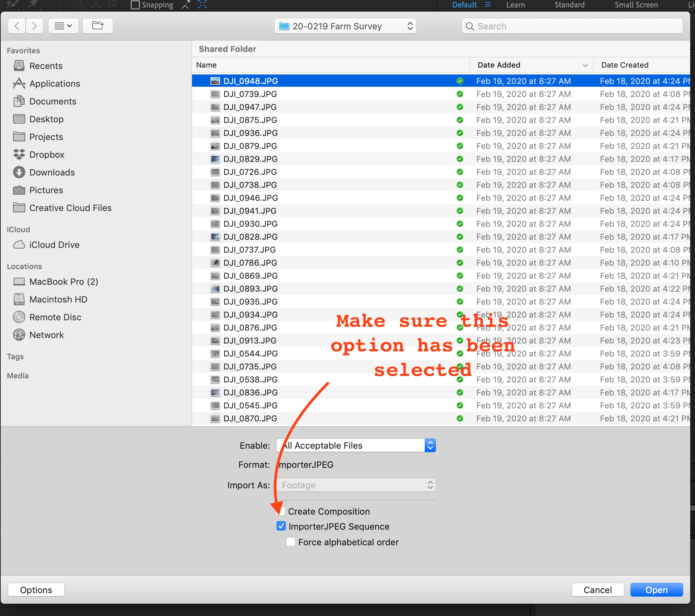Image resolution: width=695 pixels, height=616 pixels.
Task: Enable Force alphabetical order checkbox
Action: click(291, 542)
